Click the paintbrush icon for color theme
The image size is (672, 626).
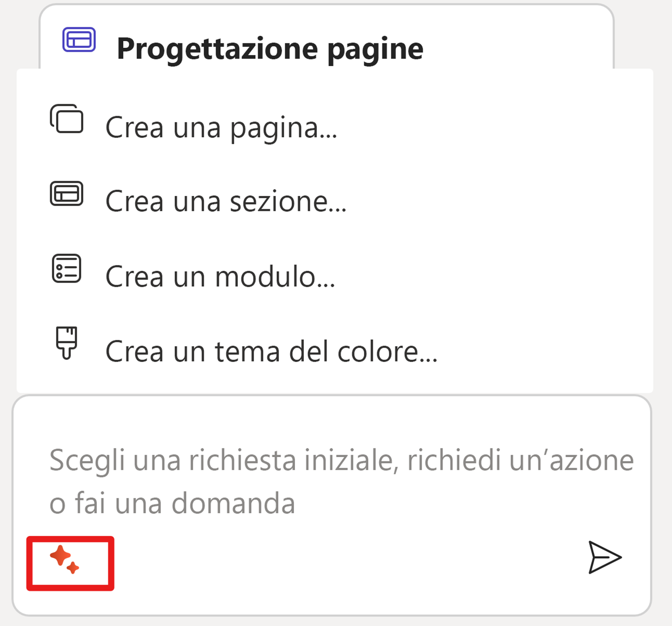(x=67, y=343)
